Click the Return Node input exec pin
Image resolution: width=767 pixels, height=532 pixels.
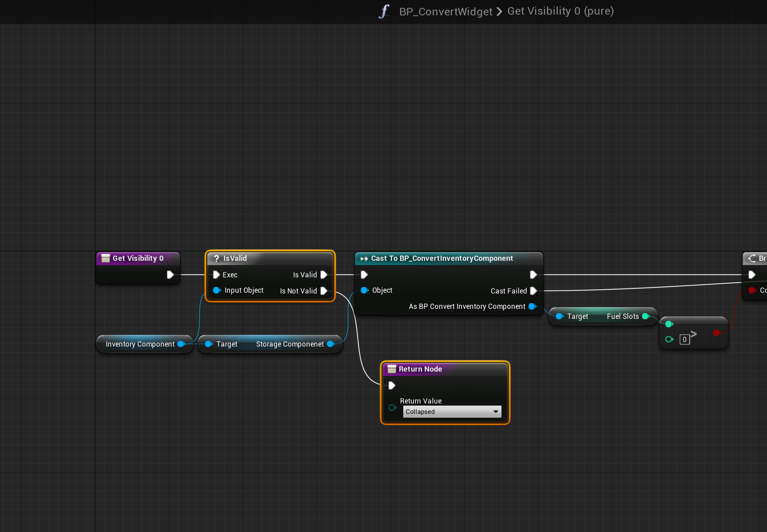coord(392,385)
